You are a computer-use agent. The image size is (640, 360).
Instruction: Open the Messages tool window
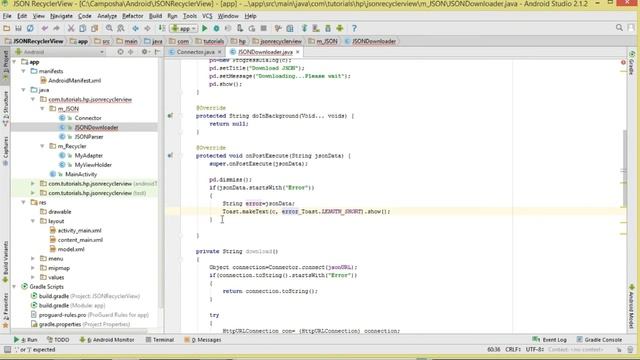(x=203, y=340)
